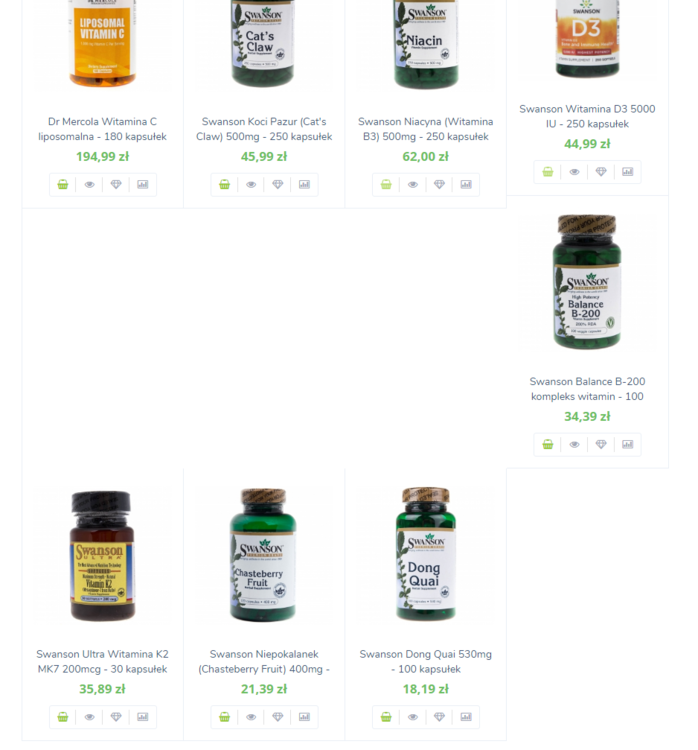Compare Dr Mercola Witamina C liposomalna
Viewport: 698px width, 750px height.
(x=143, y=185)
